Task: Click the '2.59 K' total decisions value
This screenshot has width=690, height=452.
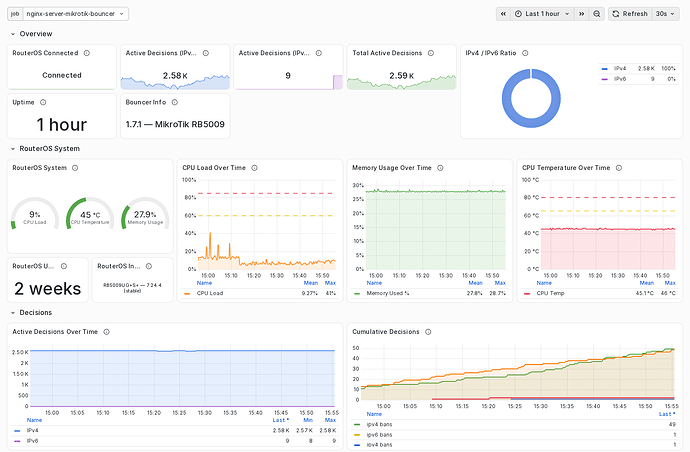Action: 401,76
